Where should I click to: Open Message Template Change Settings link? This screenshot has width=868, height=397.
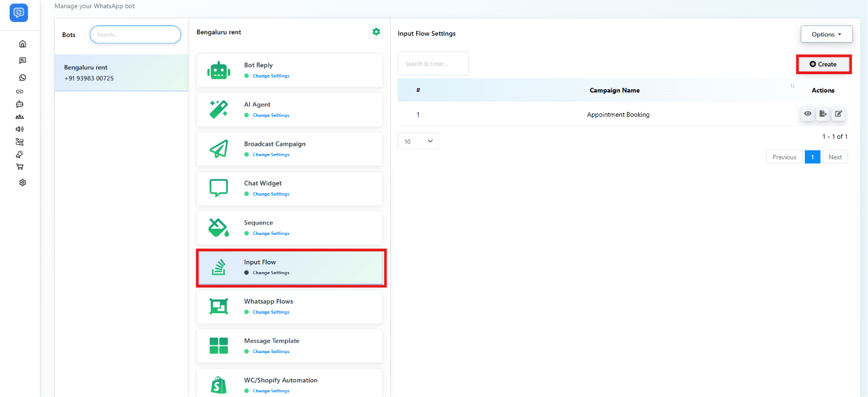(271, 352)
